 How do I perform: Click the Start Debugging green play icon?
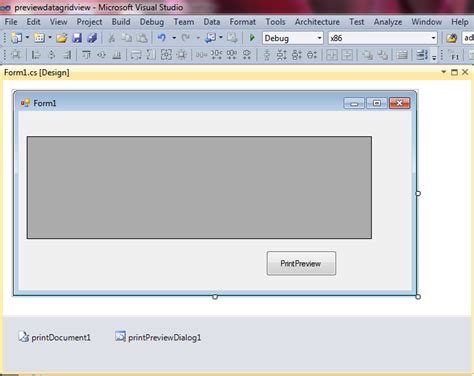coord(252,38)
